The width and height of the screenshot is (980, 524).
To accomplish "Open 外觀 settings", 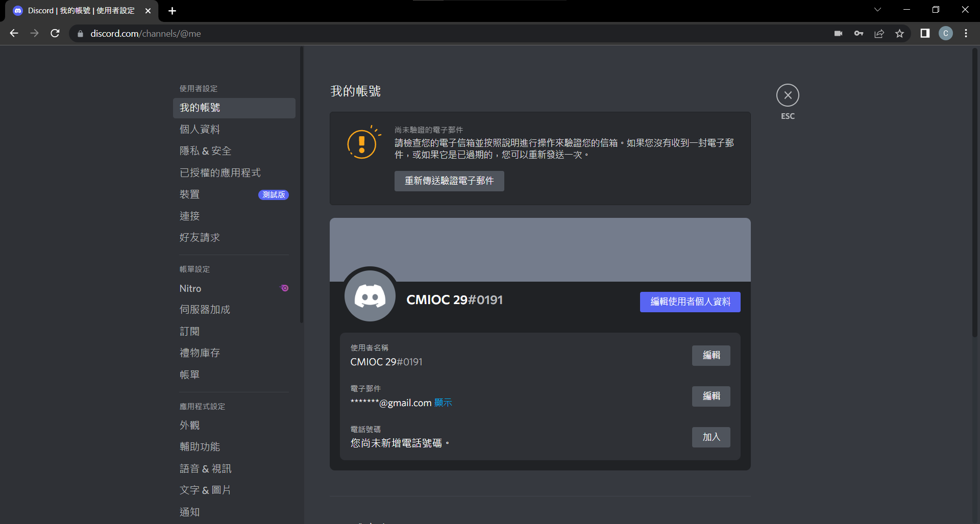I will (x=234, y=426).
